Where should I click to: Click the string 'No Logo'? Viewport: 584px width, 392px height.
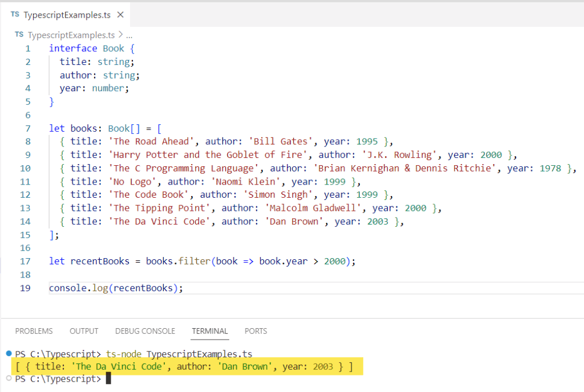(132, 182)
